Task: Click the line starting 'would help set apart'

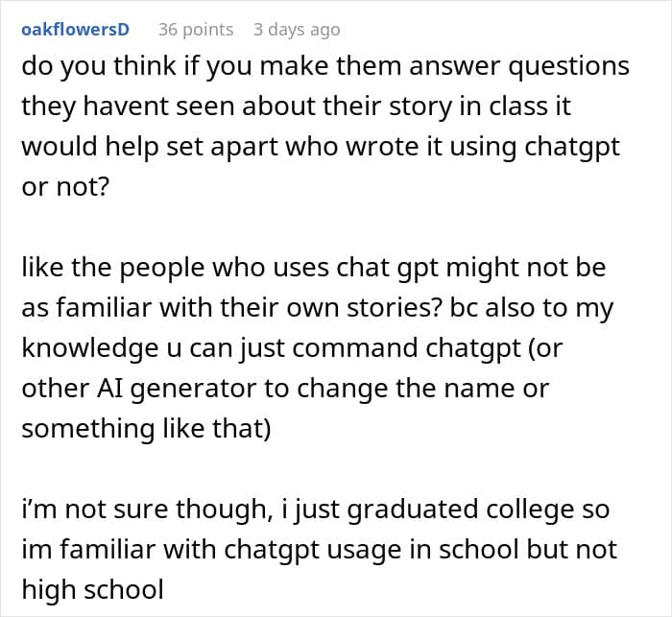Action: [x=321, y=147]
